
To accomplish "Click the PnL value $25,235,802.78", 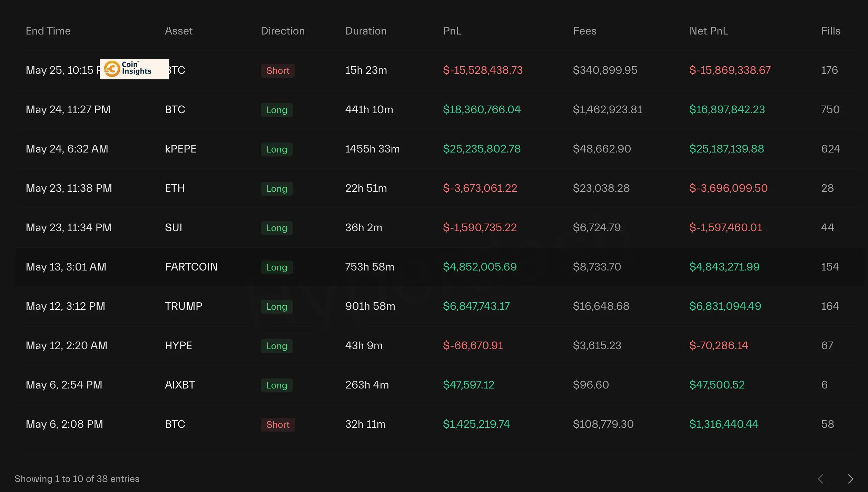I will point(482,149).
